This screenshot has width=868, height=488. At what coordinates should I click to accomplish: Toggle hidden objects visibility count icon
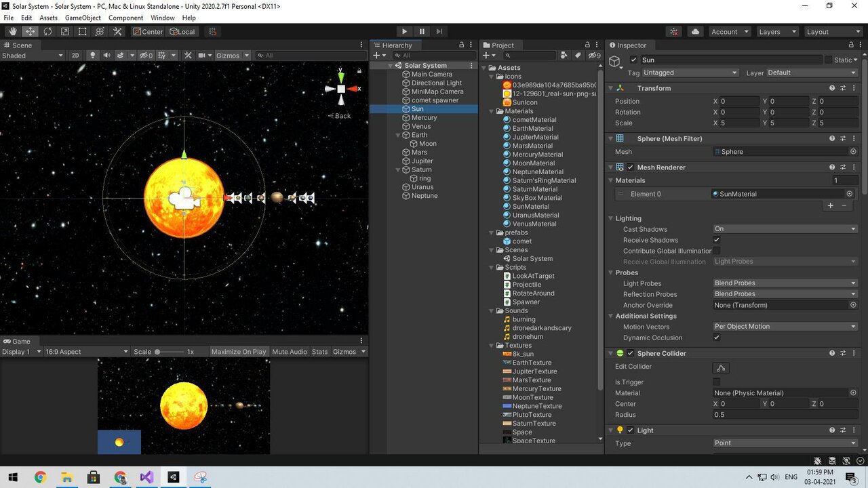(x=146, y=56)
